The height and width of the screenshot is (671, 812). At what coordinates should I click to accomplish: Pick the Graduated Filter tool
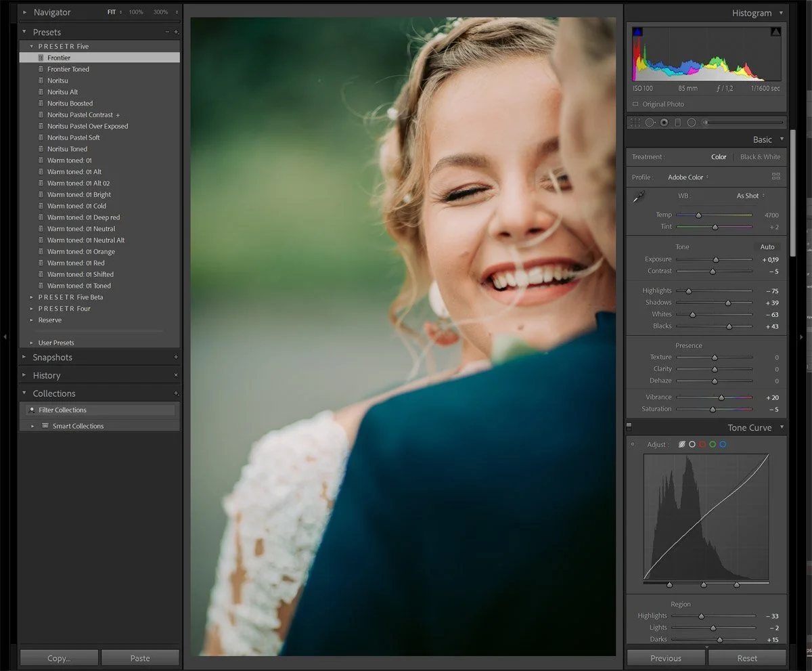pos(678,123)
